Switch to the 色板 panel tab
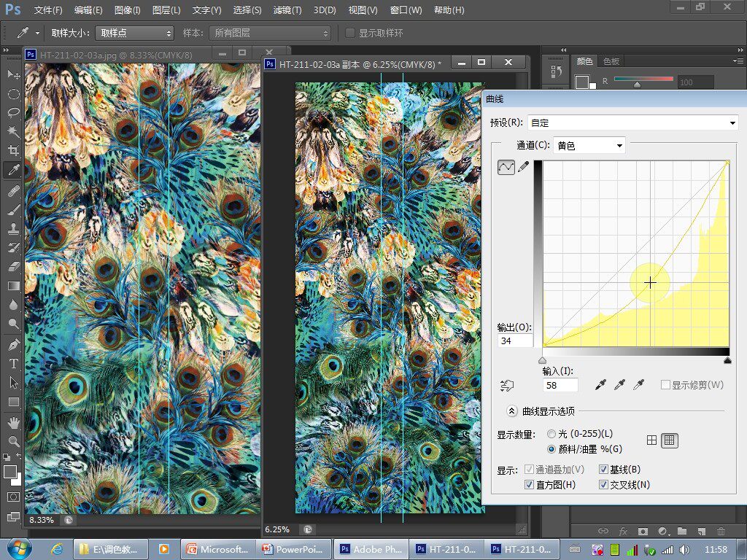The height and width of the screenshot is (560, 747). coord(611,62)
